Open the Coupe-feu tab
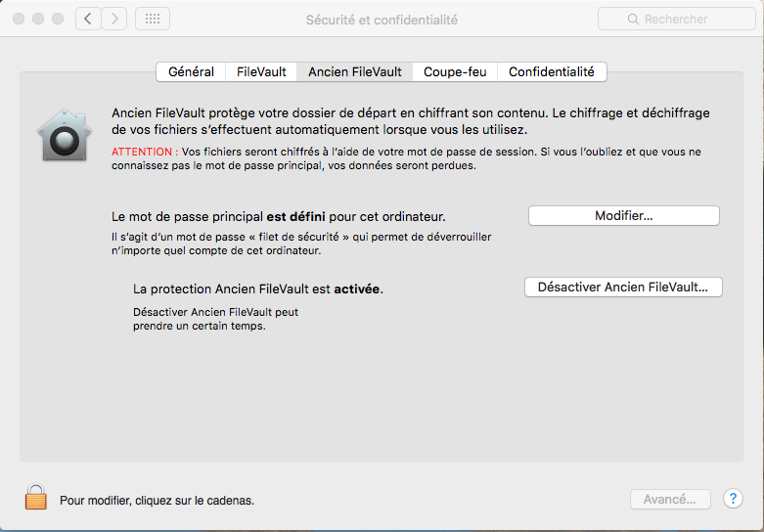Image resolution: width=764 pixels, height=532 pixels. click(x=455, y=72)
